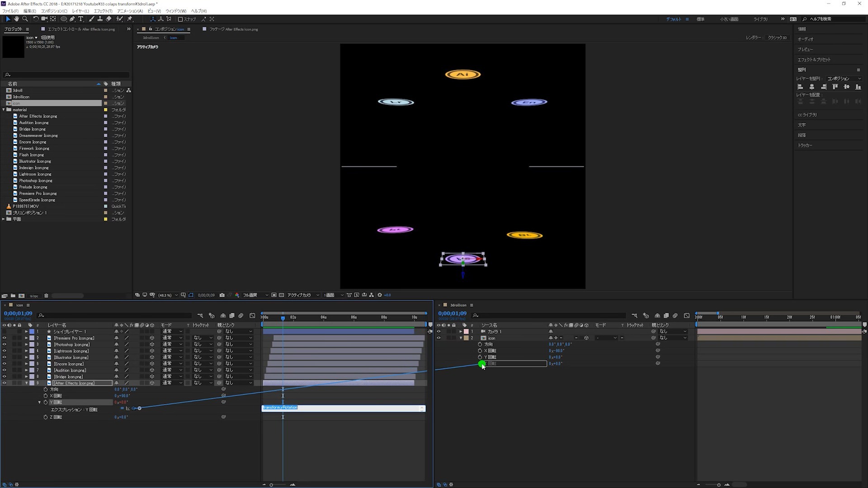Switch to エフェクトコントロール tab
The image size is (868, 488).
81,29
